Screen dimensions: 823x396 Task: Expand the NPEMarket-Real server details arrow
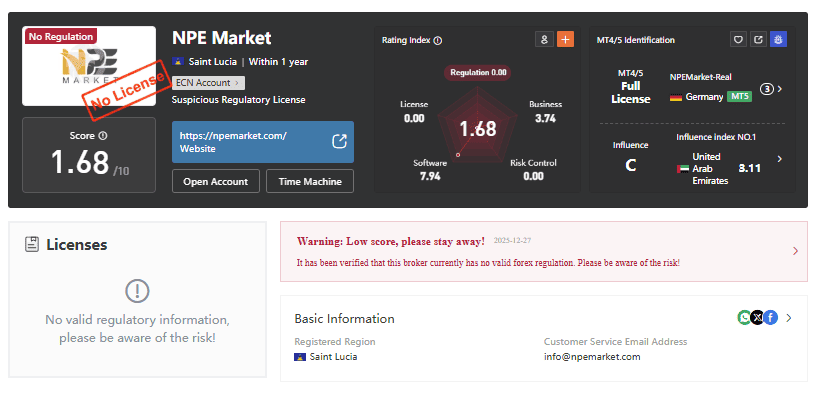pos(779,89)
